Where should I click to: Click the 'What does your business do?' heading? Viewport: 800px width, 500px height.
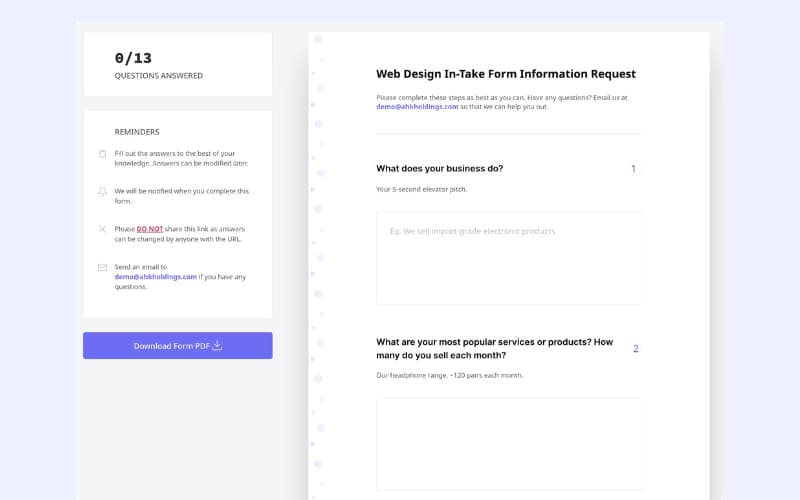(439, 169)
